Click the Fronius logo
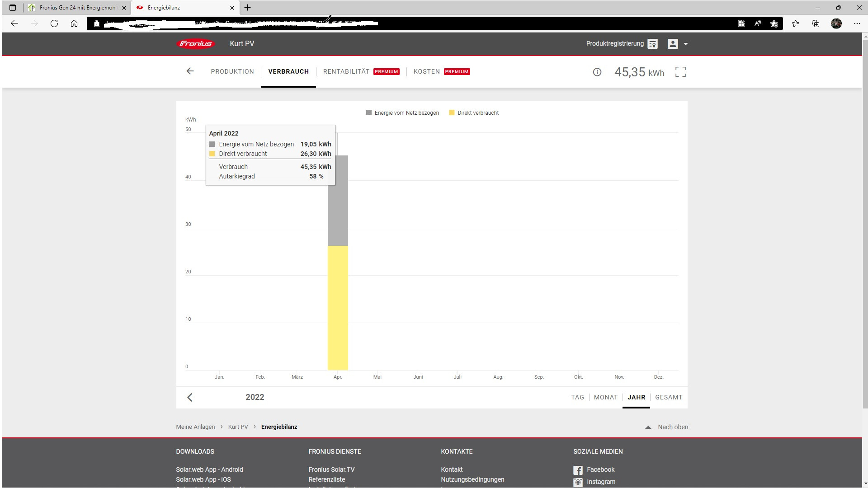Image resolution: width=868 pixels, height=488 pixels. click(x=195, y=44)
